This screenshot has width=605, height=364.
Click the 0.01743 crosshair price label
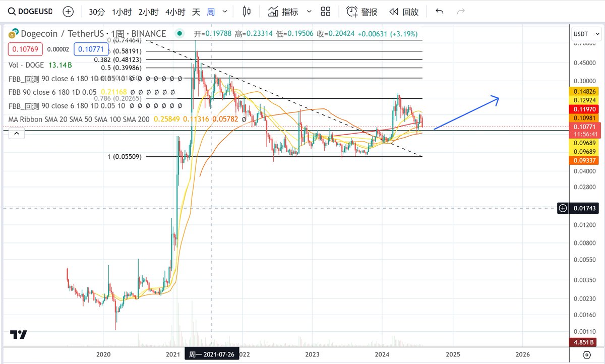click(x=584, y=208)
